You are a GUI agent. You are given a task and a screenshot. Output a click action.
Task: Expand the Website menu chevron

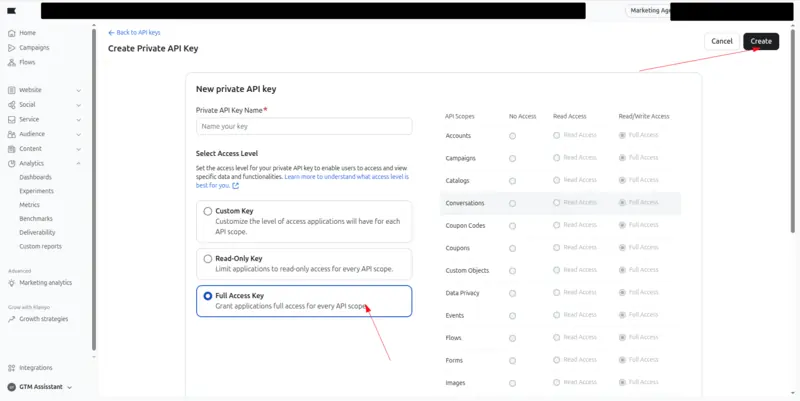click(x=79, y=90)
